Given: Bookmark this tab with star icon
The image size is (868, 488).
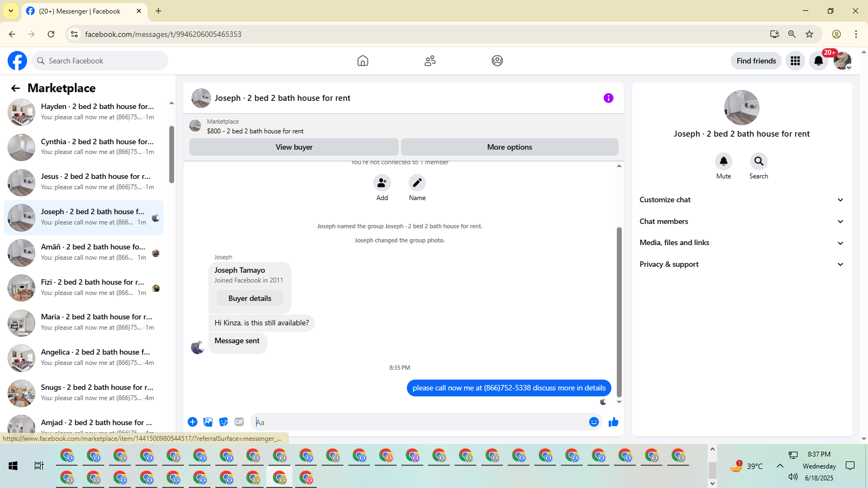Looking at the screenshot, I should tap(809, 34).
